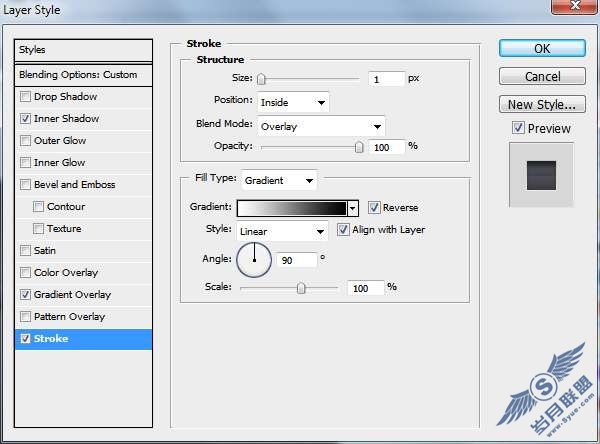Click the stroke Size input field

click(x=386, y=79)
